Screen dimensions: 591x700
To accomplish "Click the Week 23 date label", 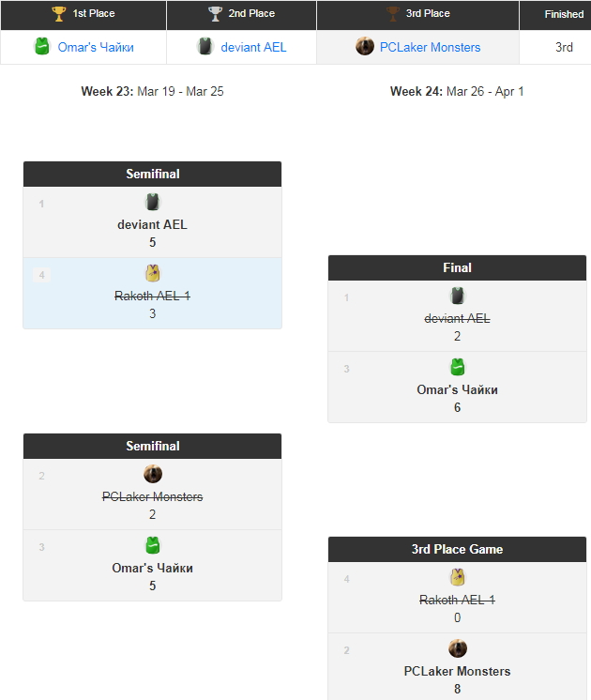I will point(152,91).
